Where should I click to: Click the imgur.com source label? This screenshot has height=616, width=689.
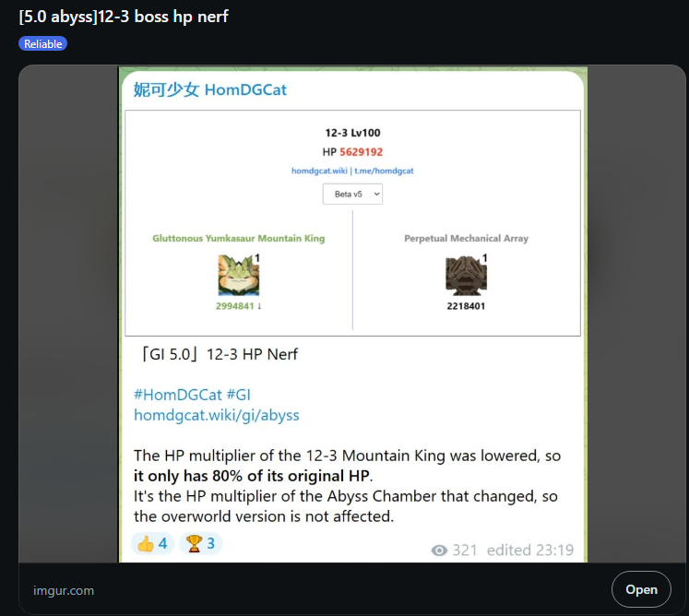click(x=64, y=590)
